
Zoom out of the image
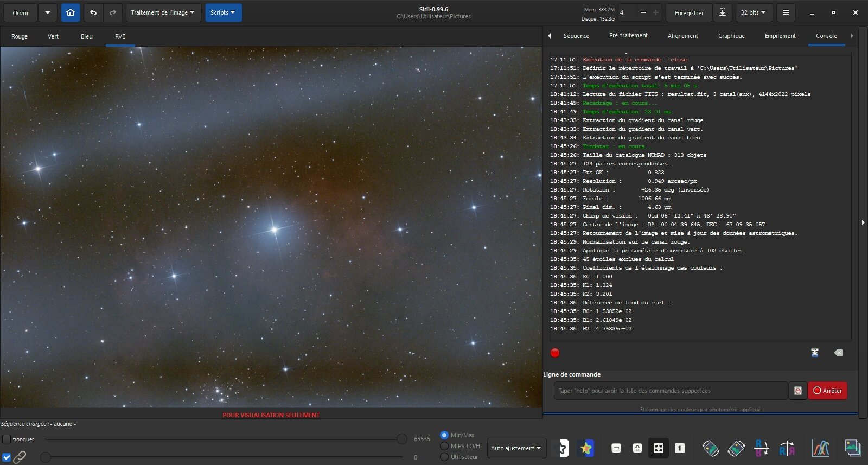(x=616, y=448)
